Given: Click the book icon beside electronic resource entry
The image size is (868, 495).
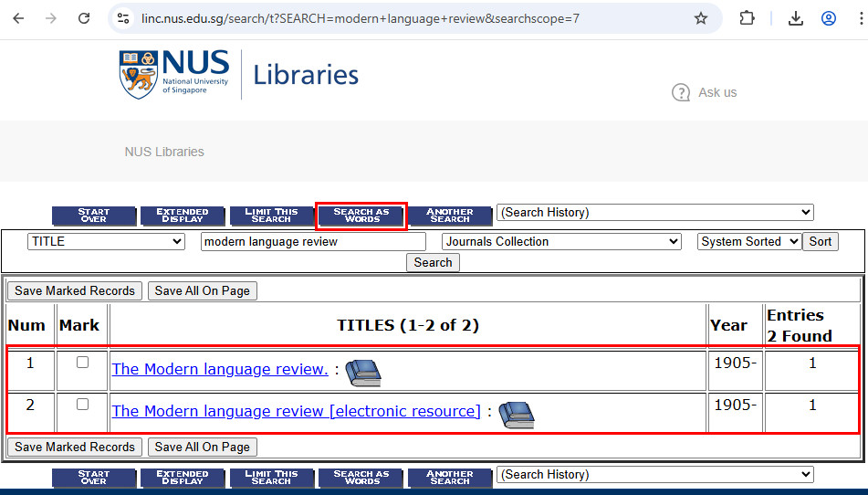Looking at the screenshot, I should point(516,414).
